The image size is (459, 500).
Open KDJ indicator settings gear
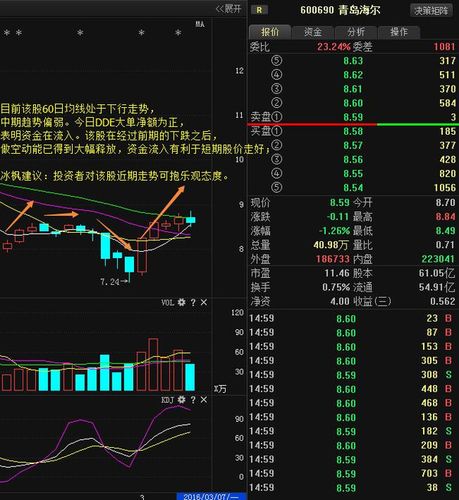click(x=181, y=400)
